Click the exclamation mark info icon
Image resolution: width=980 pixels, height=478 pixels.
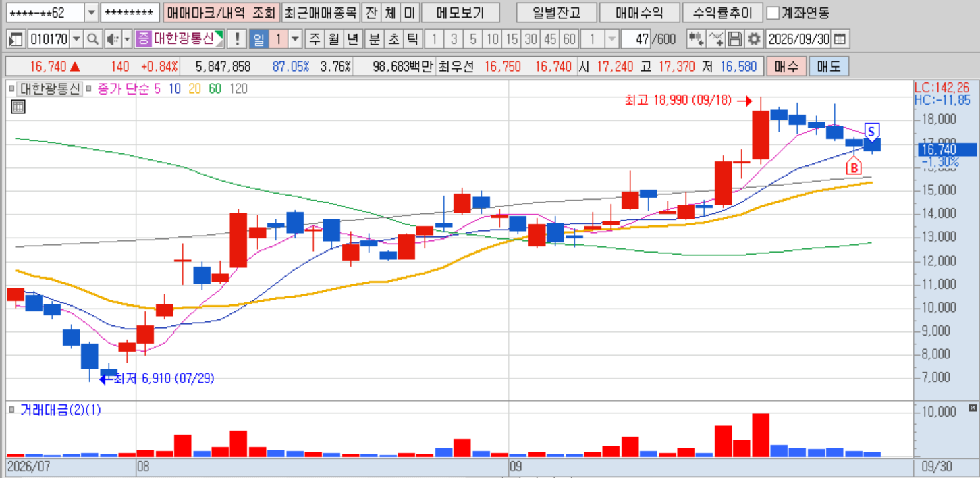tap(236, 39)
